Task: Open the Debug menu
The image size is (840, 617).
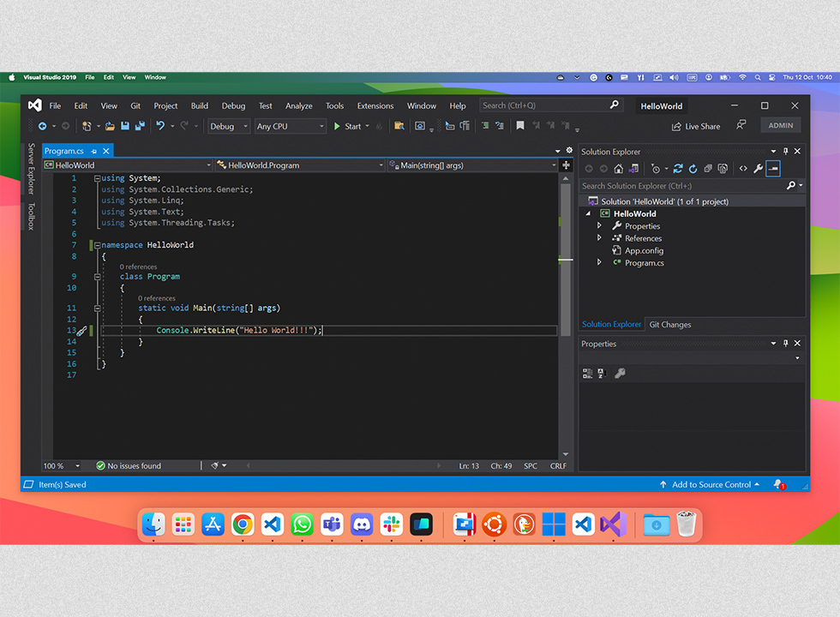Action: coord(232,105)
